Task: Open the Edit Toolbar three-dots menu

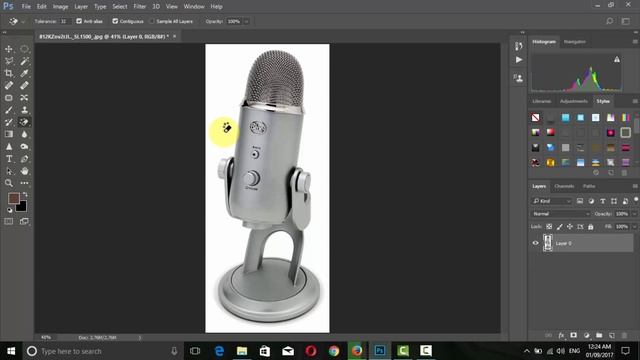Action: pyautogui.click(x=24, y=183)
